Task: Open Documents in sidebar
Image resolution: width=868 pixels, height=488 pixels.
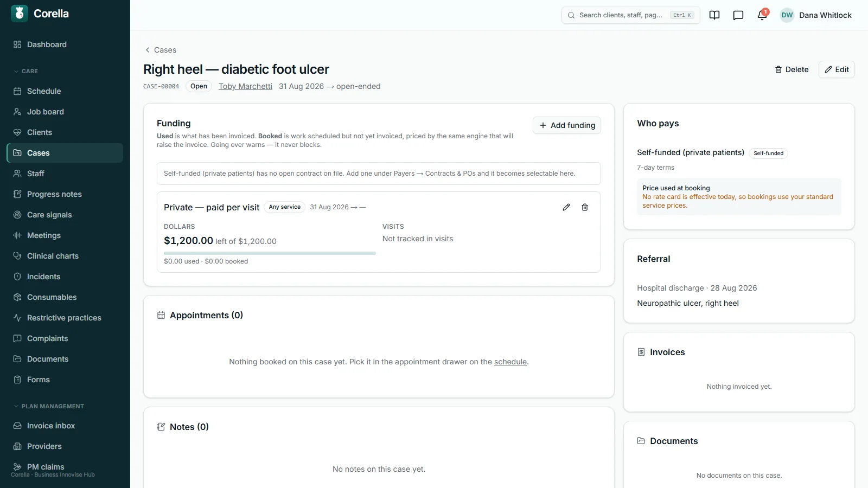Action: pyautogui.click(x=65, y=359)
